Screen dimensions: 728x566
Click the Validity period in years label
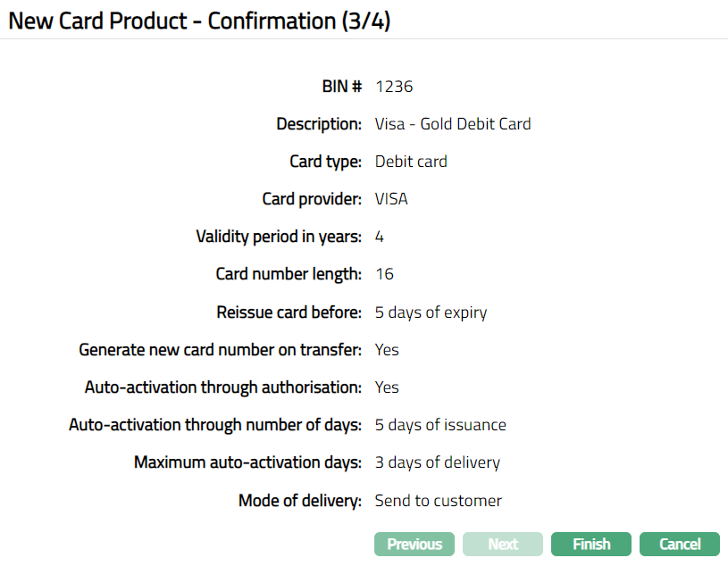279,237
